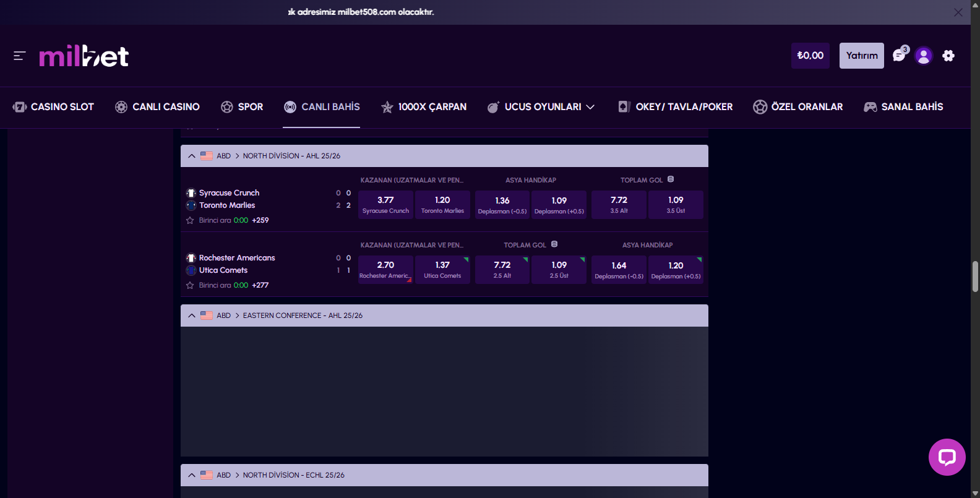
Task: Click the USA flag in Eastern Conference header
Action: coord(207,316)
